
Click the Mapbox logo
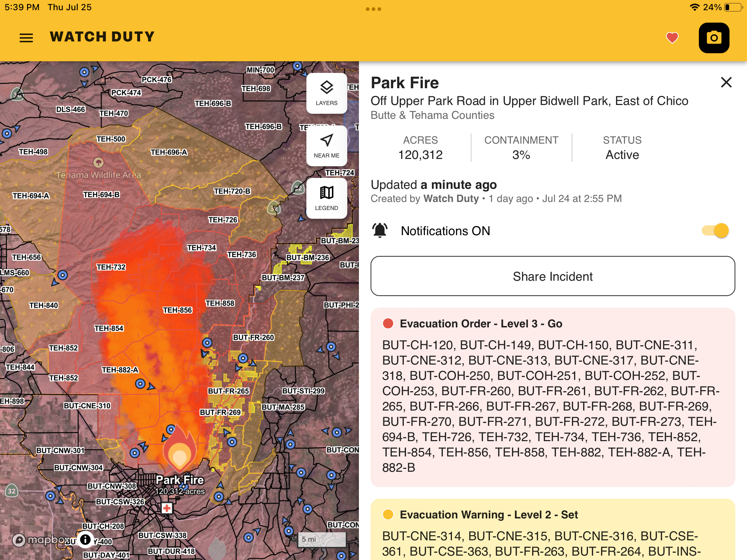point(40,540)
